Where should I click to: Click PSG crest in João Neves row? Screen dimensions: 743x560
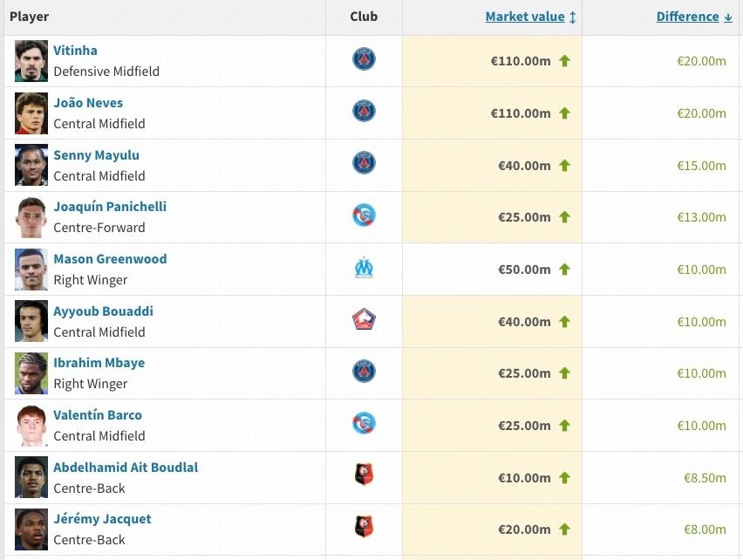tap(364, 112)
